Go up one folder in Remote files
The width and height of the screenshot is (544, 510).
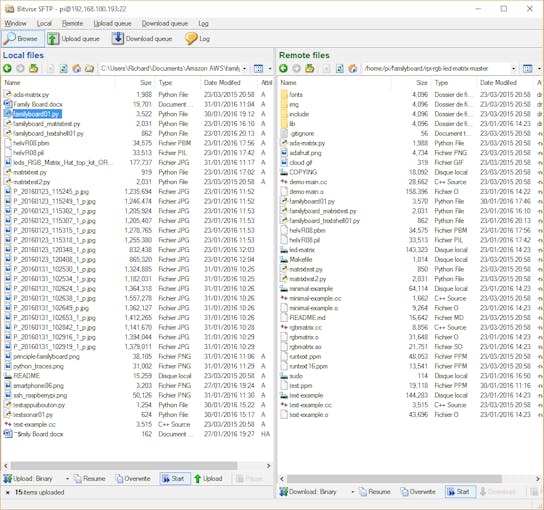coord(309,68)
